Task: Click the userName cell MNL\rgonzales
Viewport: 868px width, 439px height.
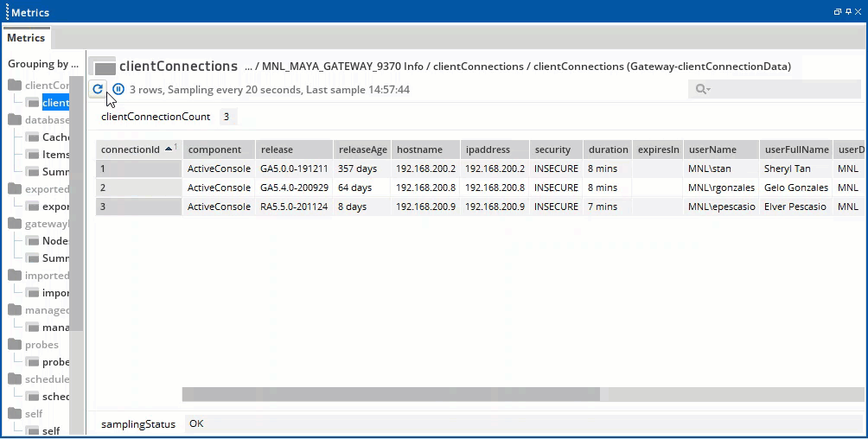Action: pyautogui.click(x=721, y=188)
